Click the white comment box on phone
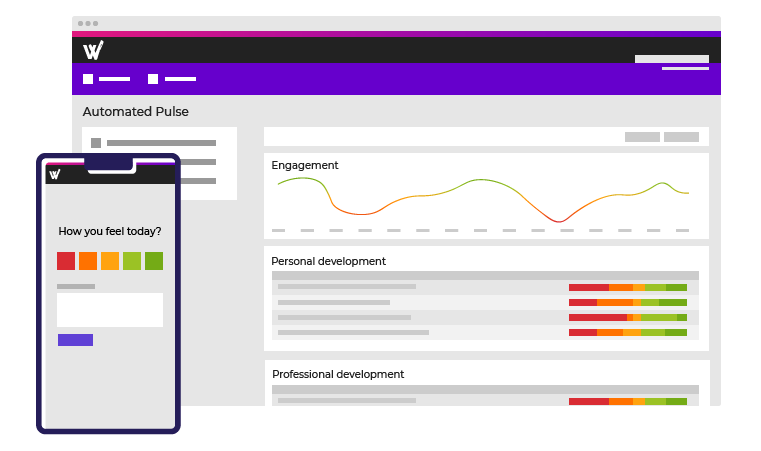 click(110, 310)
